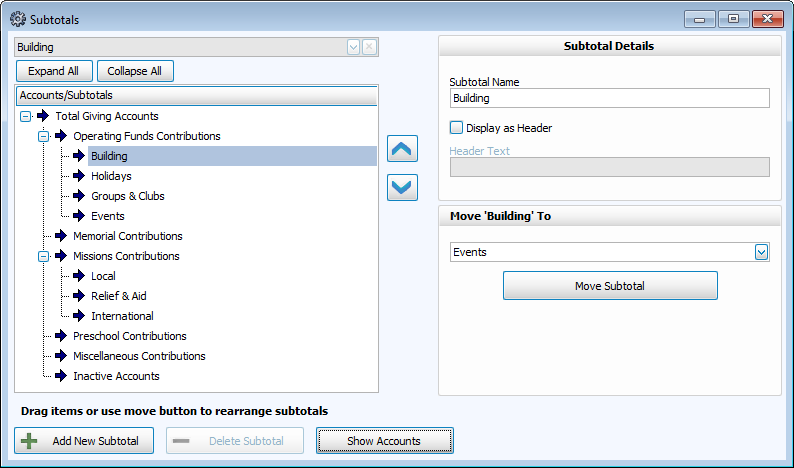Click the arrow icon next to Inactive Accounts
Viewport: 794px width, 468px height.
tap(61, 376)
